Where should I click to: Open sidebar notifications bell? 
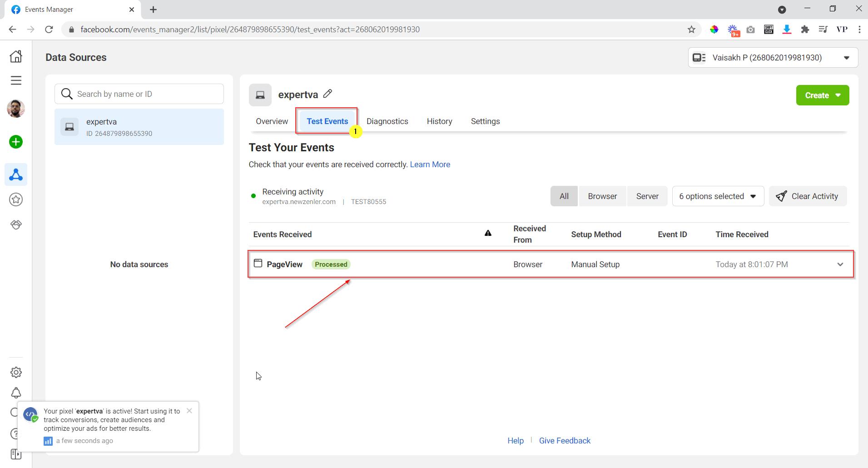(x=16, y=393)
